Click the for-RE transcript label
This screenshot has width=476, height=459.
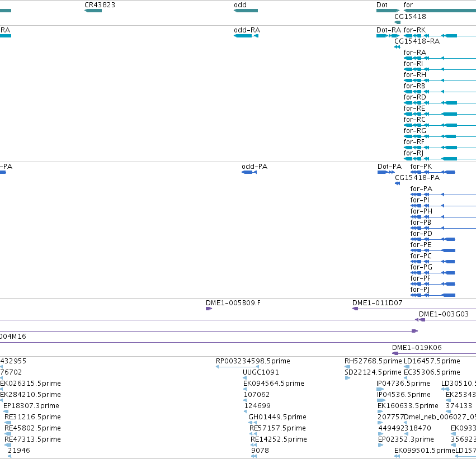coord(414,108)
